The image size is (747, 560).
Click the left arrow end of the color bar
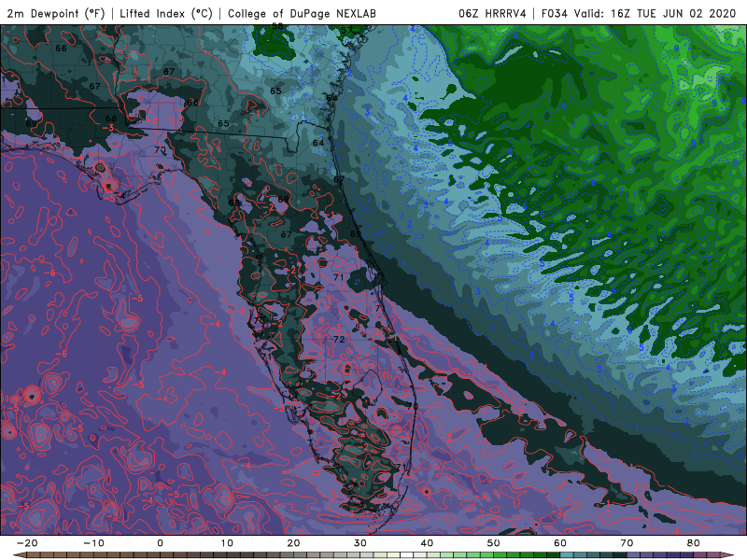click(x=18, y=555)
